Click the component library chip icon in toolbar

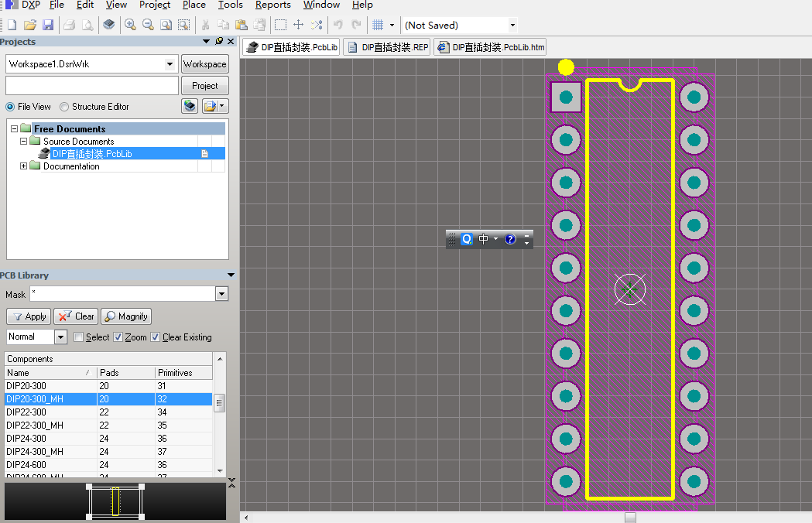(108, 25)
